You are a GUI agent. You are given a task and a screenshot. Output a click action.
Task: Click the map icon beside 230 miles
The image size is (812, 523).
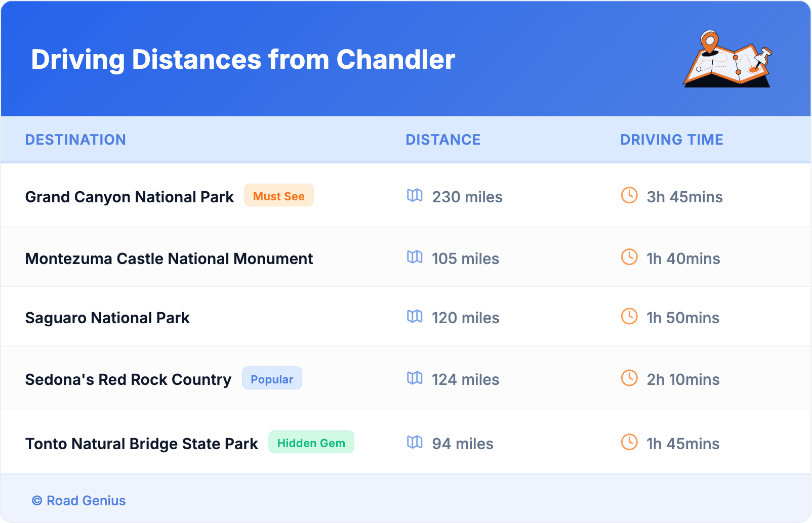point(415,195)
